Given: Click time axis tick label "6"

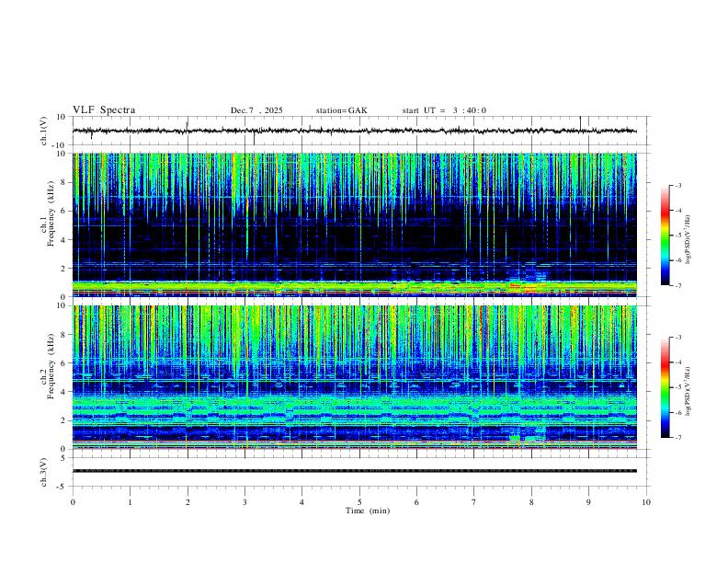Looking at the screenshot, I should pos(416,502).
